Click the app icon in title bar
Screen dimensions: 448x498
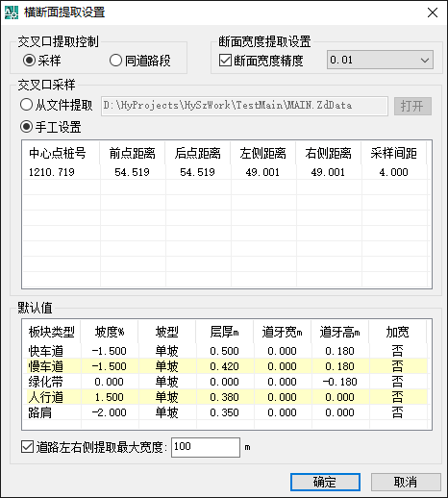tap(12, 12)
